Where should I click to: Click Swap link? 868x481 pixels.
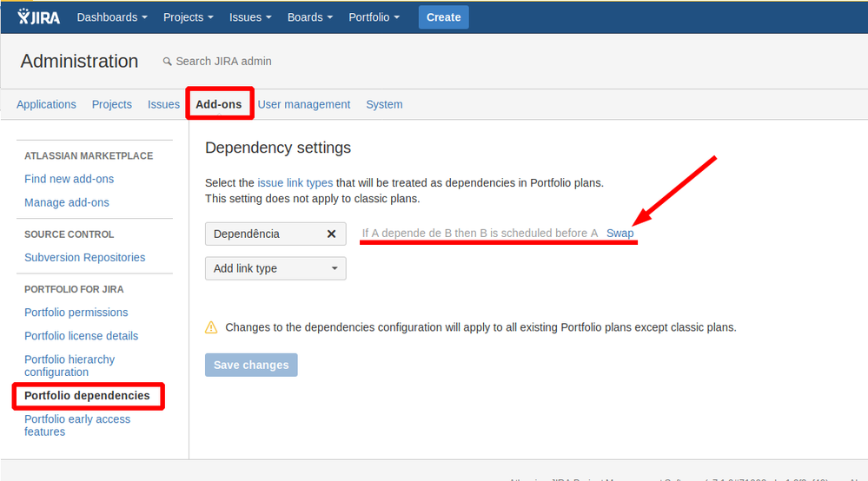click(x=620, y=234)
